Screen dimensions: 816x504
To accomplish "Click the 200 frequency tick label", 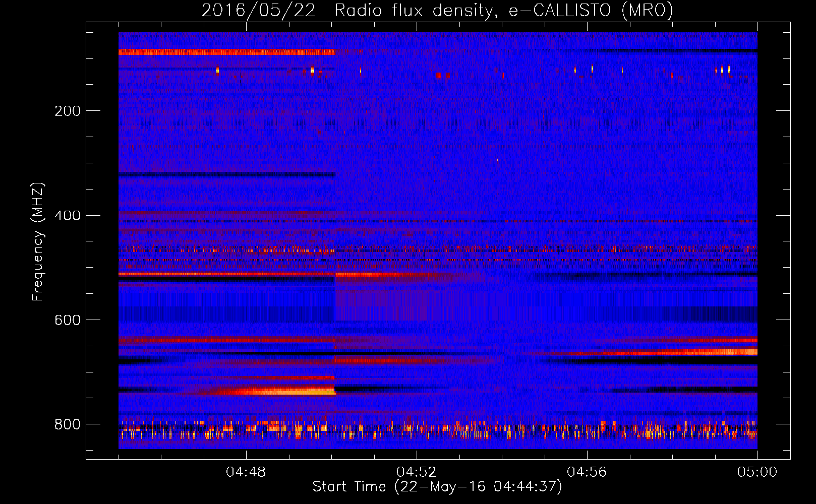I will point(68,111).
